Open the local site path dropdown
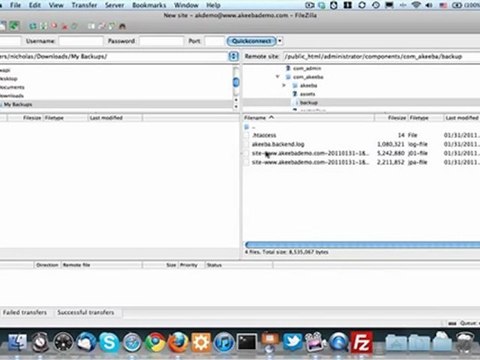480x360 pixels. pos(233,56)
